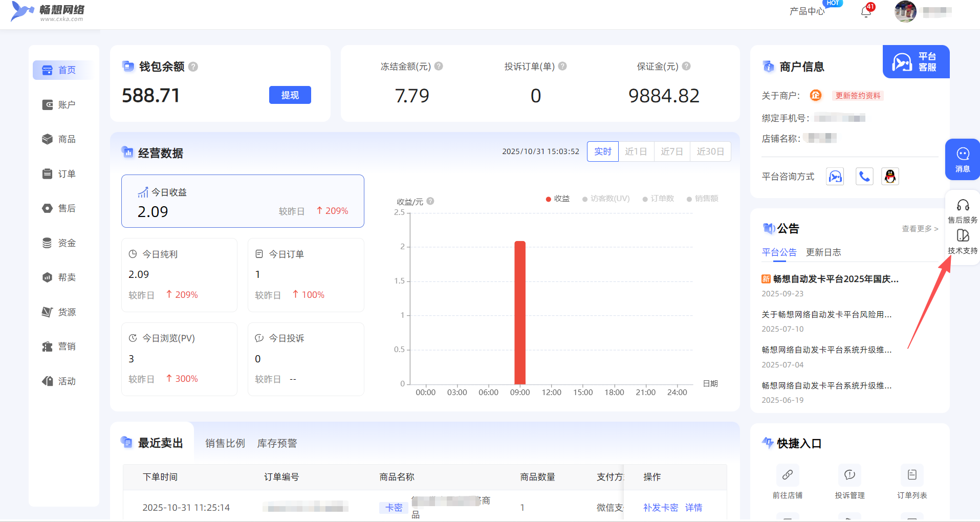Click the phone consultation icon
The width and height of the screenshot is (980, 522).
tap(864, 177)
